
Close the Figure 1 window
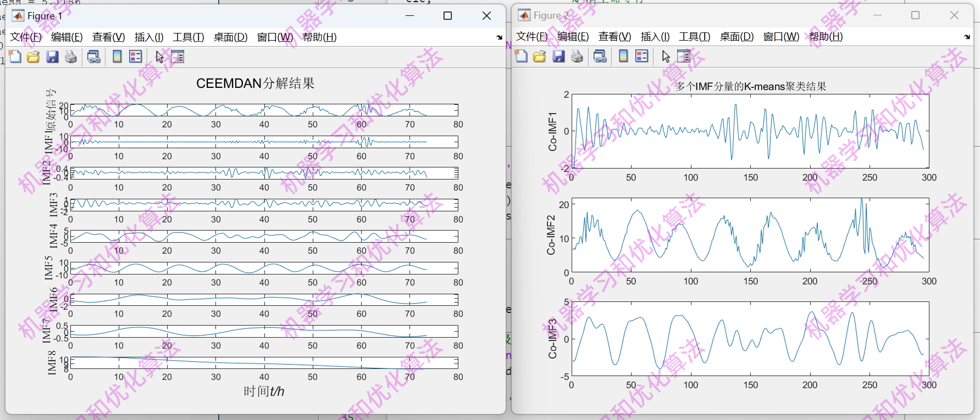(x=486, y=15)
